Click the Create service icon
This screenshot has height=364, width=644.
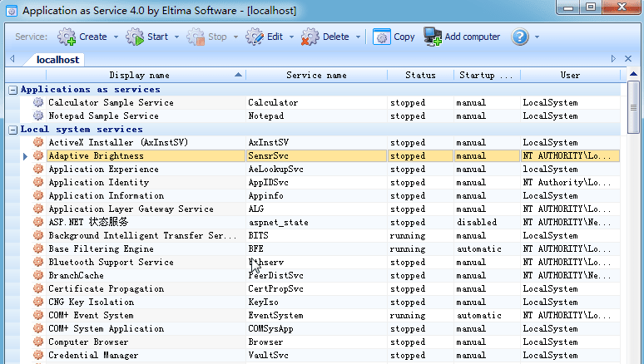(67, 37)
